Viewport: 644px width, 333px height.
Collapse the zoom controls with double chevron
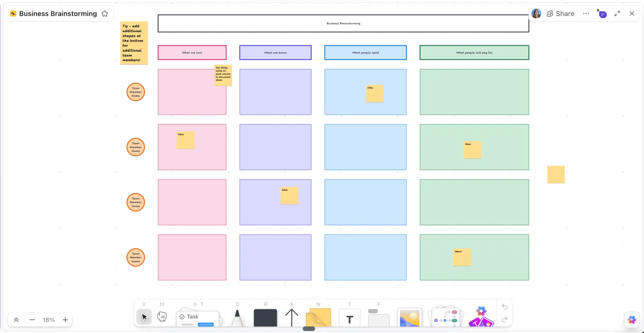coord(16,320)
